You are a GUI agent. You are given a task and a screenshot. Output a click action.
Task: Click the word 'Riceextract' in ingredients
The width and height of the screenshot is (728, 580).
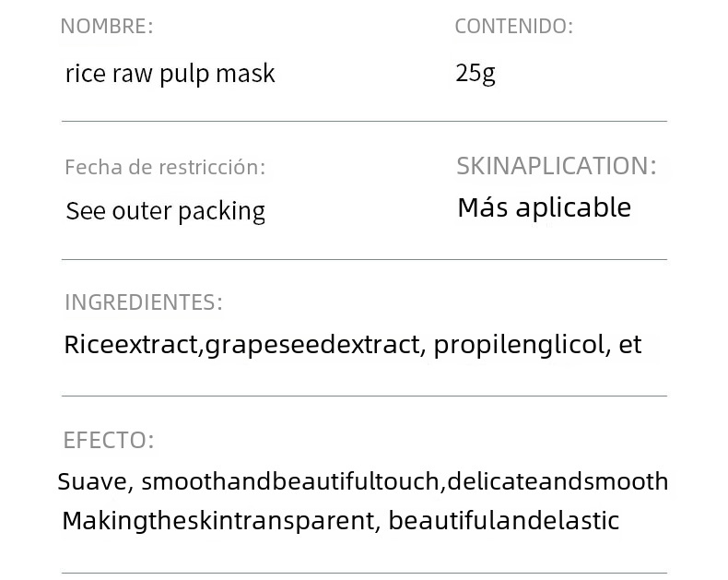tap(131, 345)
